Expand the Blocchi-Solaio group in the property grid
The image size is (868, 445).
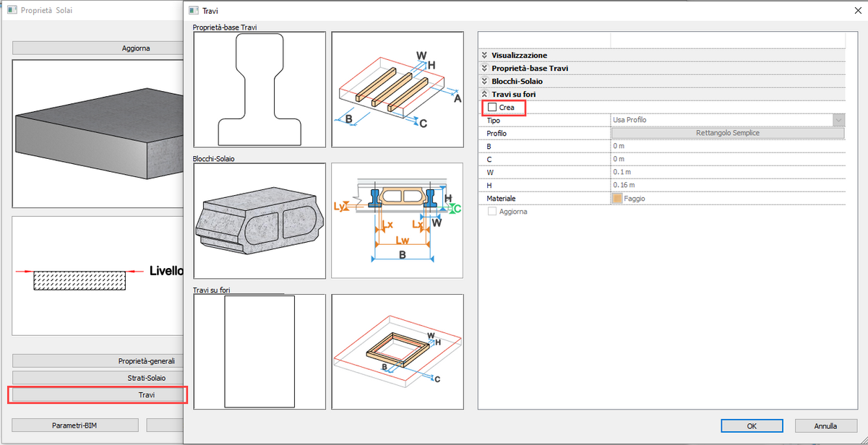point(484,82)
